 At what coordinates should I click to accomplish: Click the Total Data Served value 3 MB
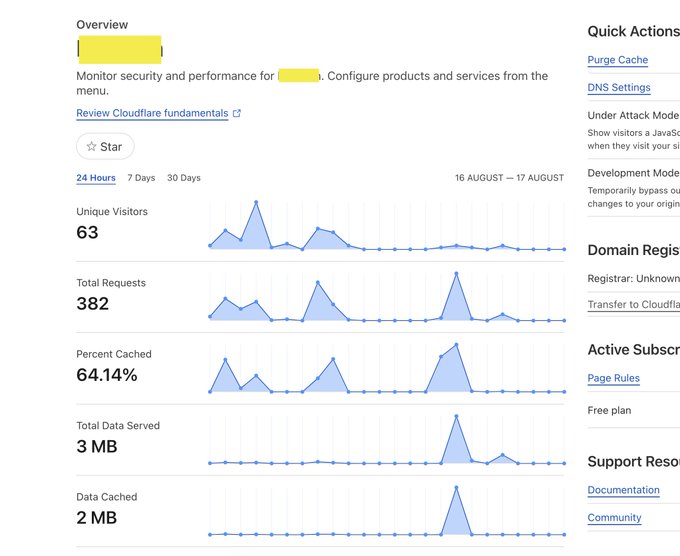(x=97, y=446)
